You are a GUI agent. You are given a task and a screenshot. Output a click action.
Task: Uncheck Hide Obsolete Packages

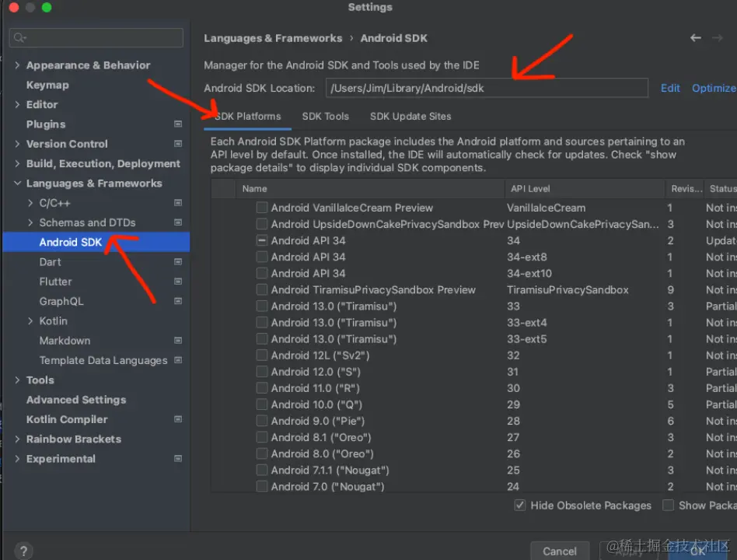[519, 506]
